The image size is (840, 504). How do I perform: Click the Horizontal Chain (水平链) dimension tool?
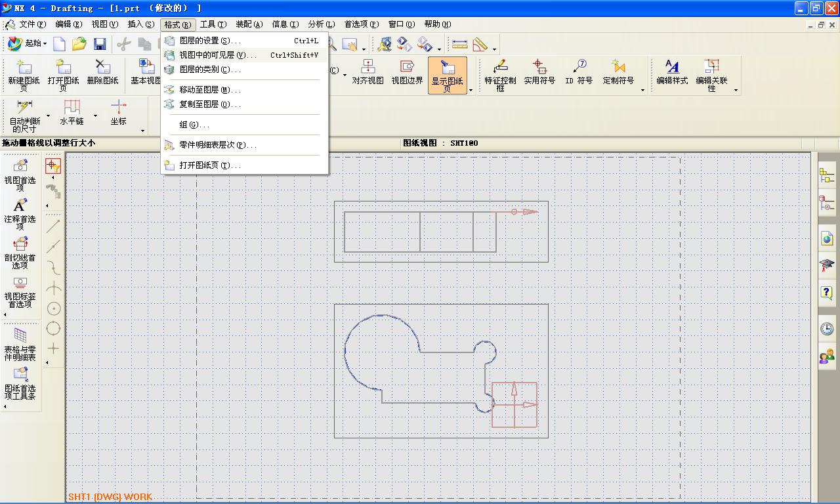pos(72,113)
